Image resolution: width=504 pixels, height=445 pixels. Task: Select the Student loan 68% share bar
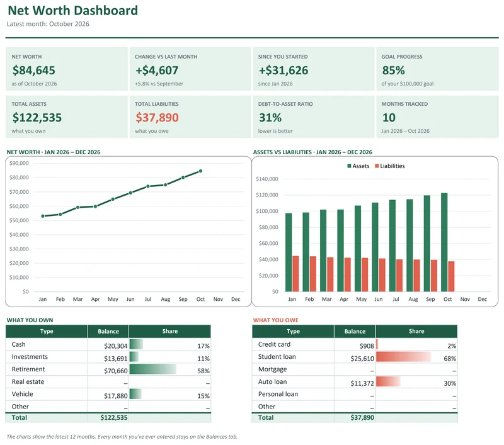point(403,357)
